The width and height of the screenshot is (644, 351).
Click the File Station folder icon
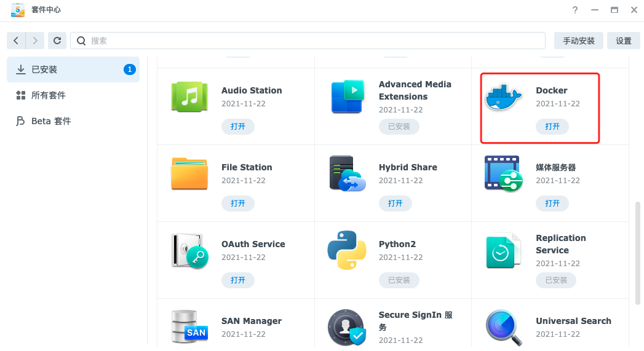[x=190, y=173]
